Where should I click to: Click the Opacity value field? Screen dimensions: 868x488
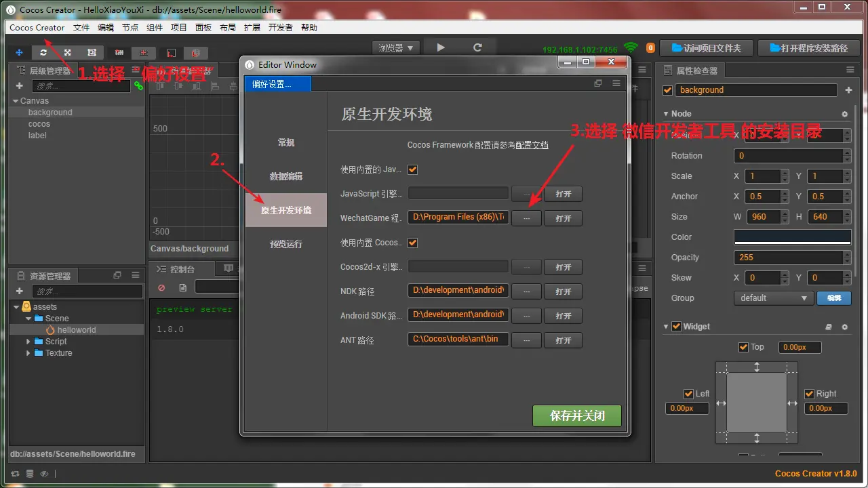[x=789, y=258]
